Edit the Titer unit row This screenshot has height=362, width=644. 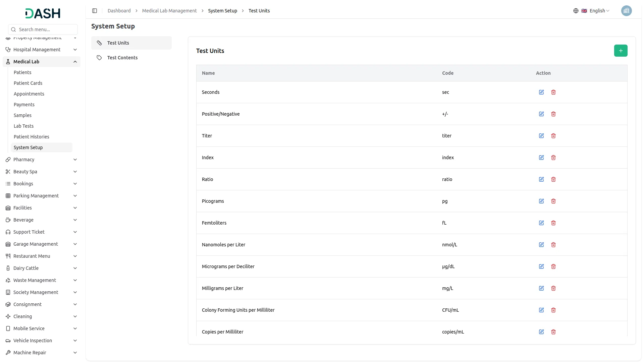coord(541,136)
